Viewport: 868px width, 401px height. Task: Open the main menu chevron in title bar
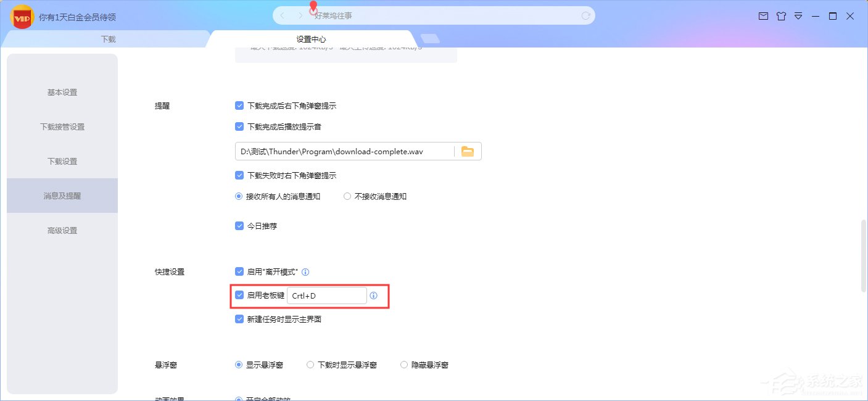pos(798,16)
